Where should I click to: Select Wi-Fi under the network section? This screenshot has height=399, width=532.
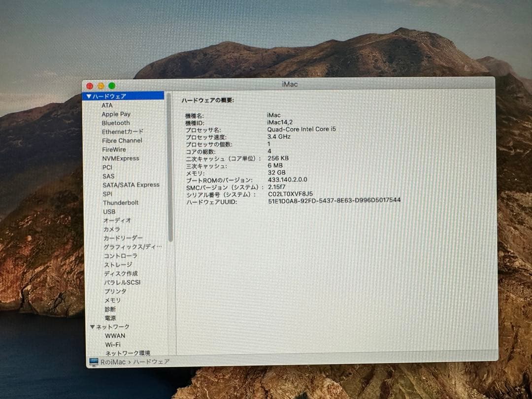(113, 344)
